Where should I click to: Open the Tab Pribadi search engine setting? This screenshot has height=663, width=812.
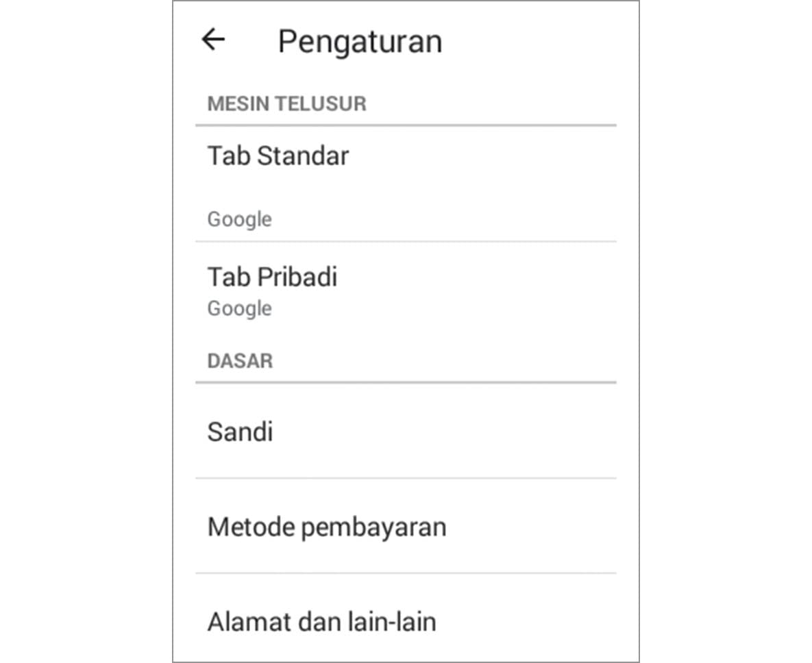point(272,277)
